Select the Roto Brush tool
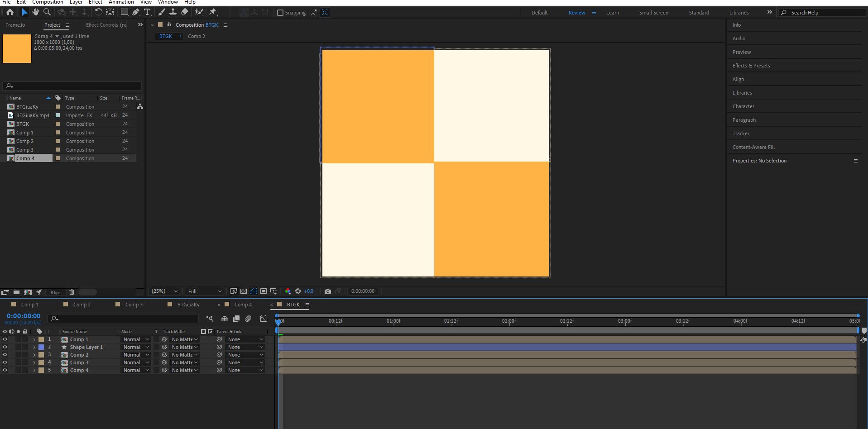The image size is (868, 429). point(199,12)
